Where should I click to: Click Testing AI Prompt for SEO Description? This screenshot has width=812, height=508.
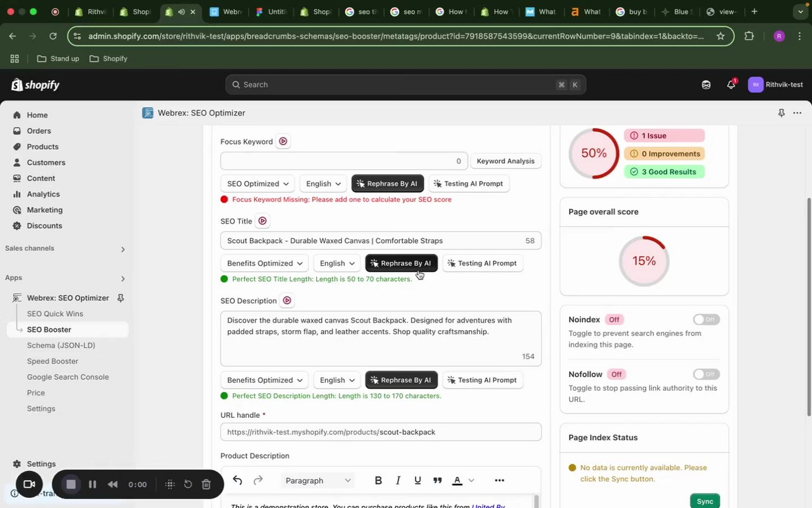(483, 380)
